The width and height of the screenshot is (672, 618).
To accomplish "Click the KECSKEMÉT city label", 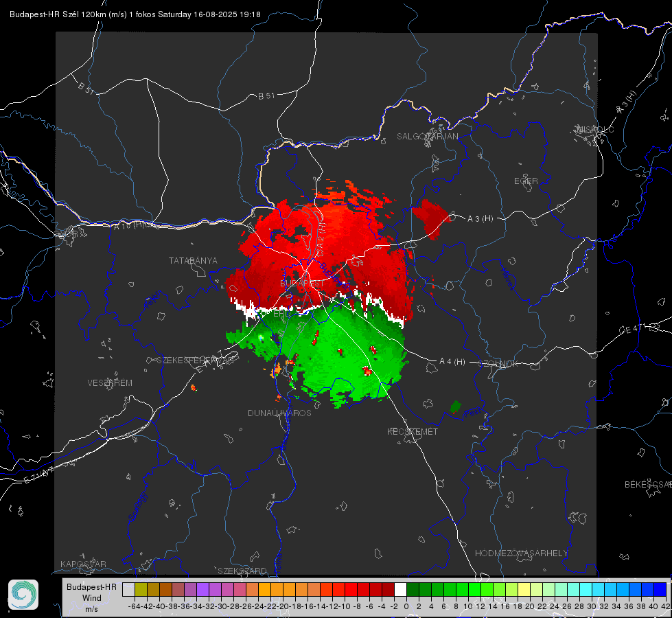I will (413, 432).
